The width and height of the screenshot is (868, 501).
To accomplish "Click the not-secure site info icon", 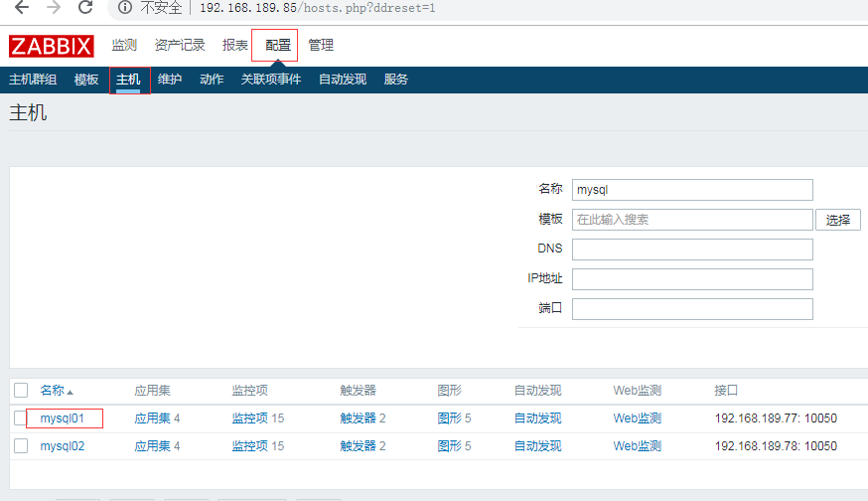I will (x=125, y=8).
